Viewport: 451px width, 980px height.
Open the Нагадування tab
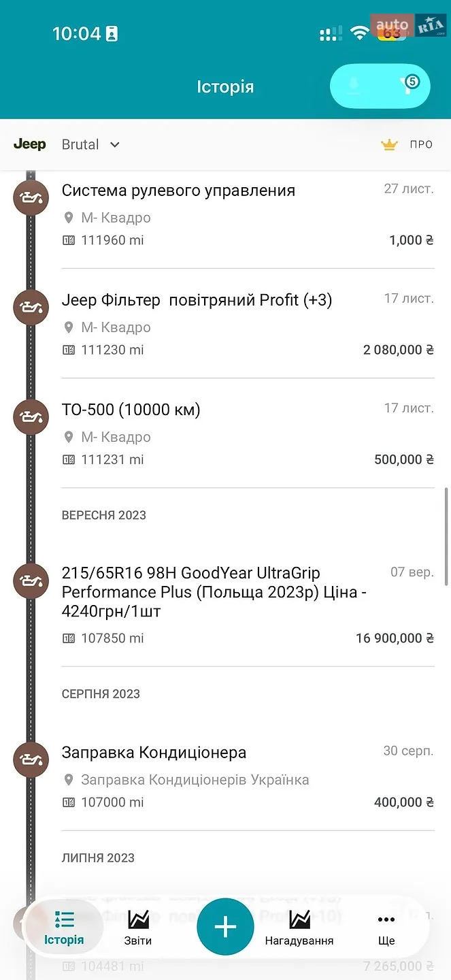tap(299, 928)
